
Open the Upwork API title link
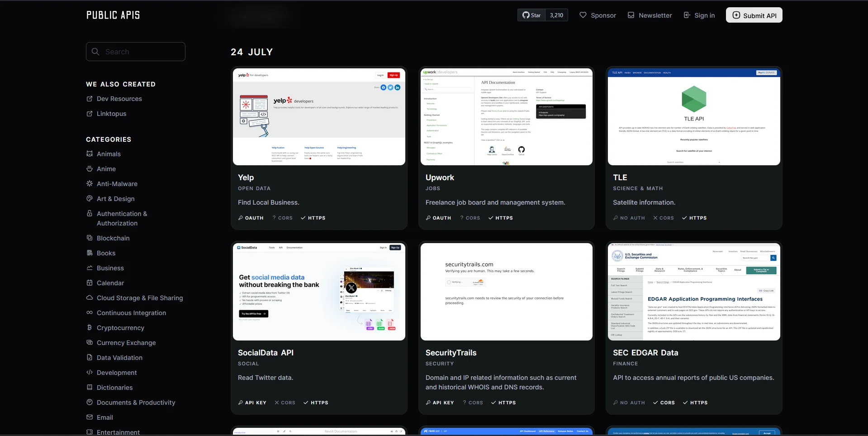click(x=440, y=177)
